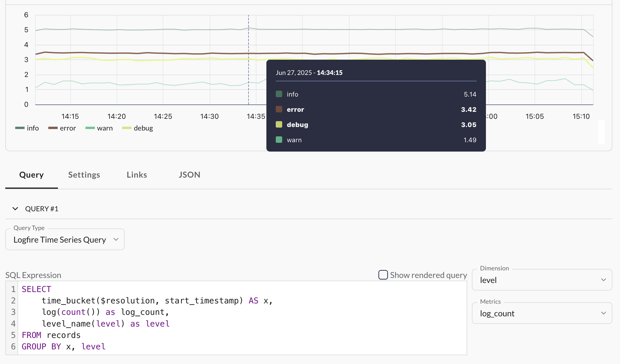
Task: Click the warn series legend marker
Action: coord(90,128)
